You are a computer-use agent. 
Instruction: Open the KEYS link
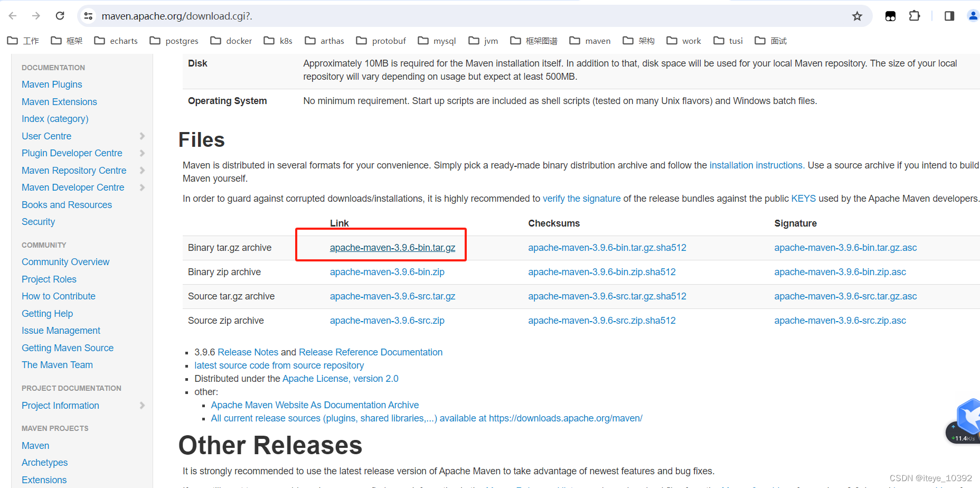pyautogui.click(x=804, y=199)
